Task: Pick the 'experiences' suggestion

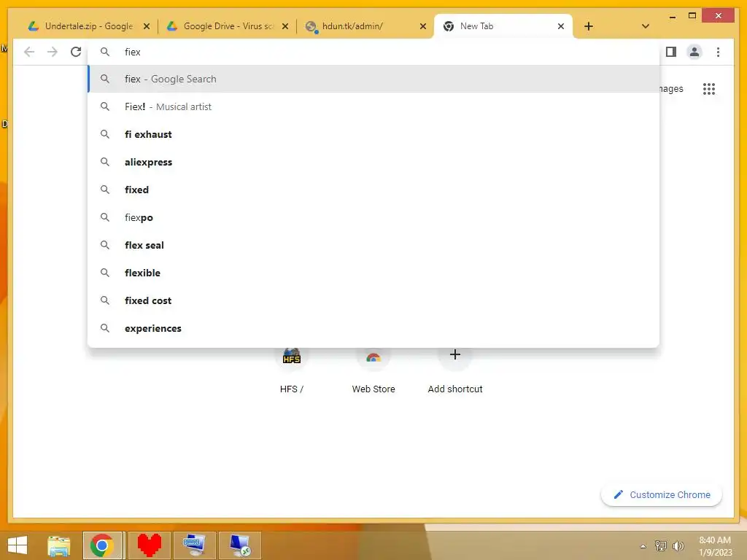Action: [x=373, y=328]
